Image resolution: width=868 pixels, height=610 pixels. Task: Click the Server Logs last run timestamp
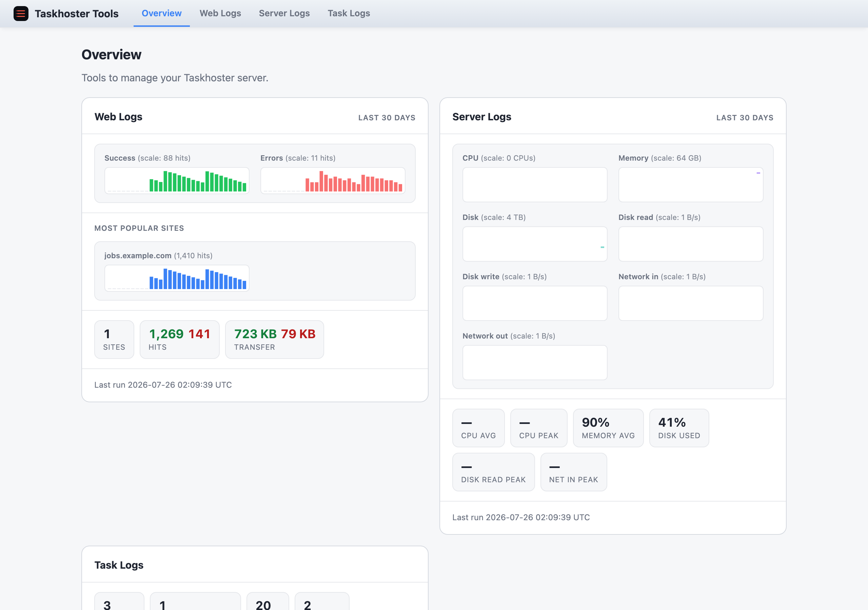(521, 517)
